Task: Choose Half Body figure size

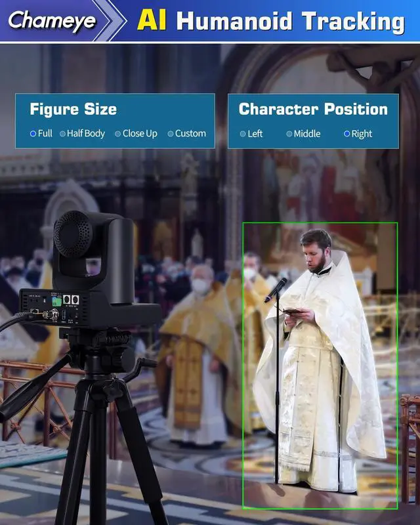Action: (x=63, y=133)
